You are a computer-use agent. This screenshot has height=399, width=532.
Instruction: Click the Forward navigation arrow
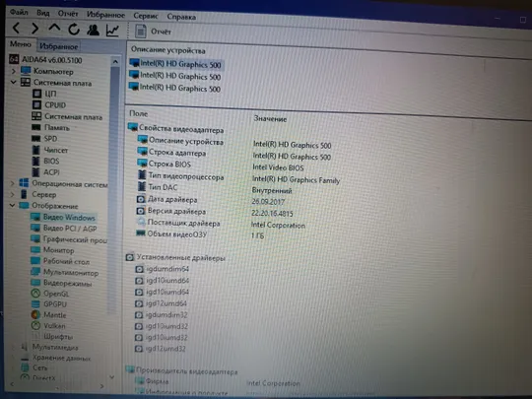pyautogui.click(x=34, y=29)
